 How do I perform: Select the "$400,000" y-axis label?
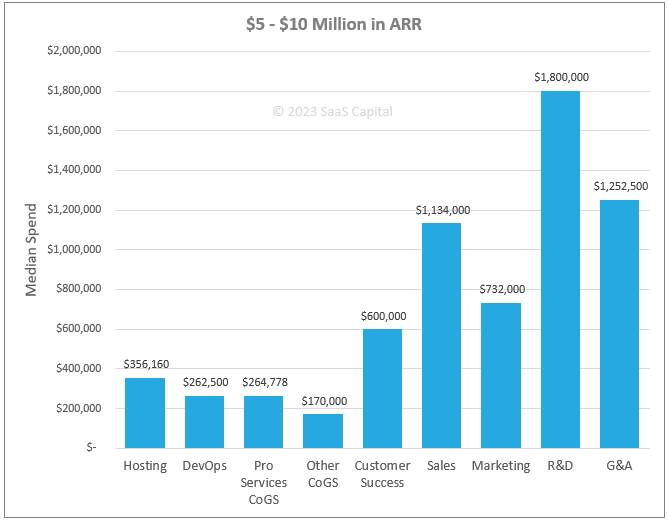(x=79, y=368)
